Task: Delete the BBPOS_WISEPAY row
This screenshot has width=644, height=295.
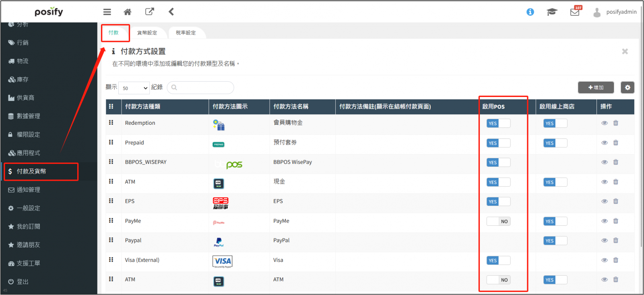Action: click(x=616, y=162)
